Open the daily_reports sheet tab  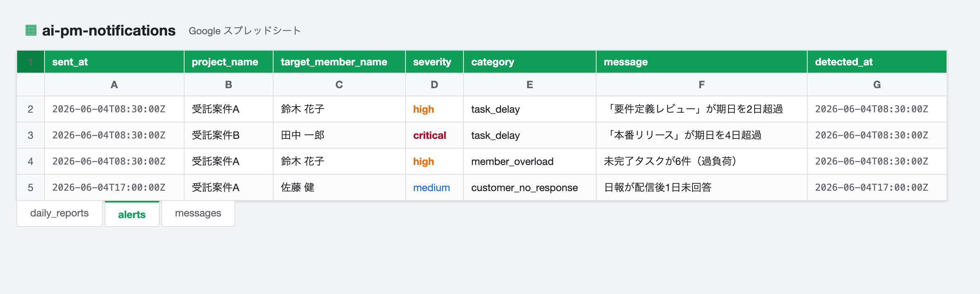(60, 213)
